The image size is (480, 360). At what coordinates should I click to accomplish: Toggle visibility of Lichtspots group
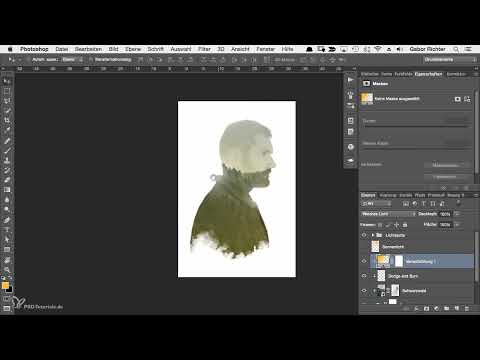364,235
